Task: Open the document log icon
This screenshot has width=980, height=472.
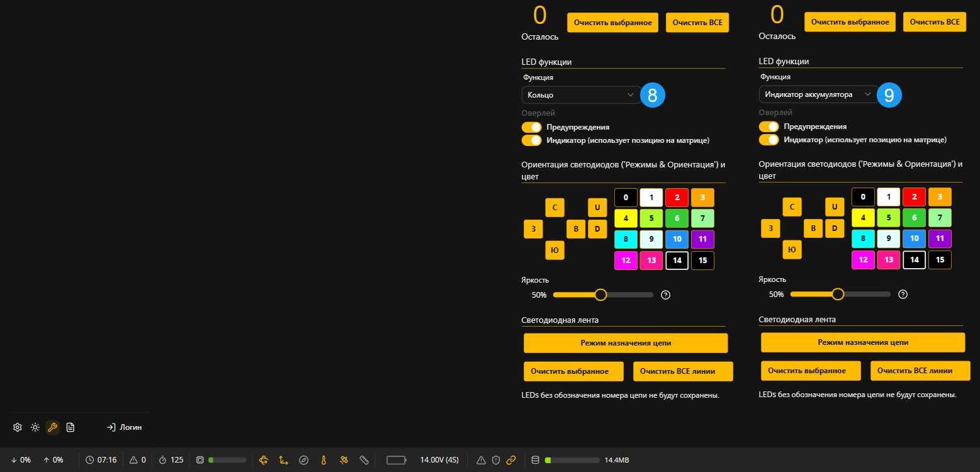Action: (70, 427)
